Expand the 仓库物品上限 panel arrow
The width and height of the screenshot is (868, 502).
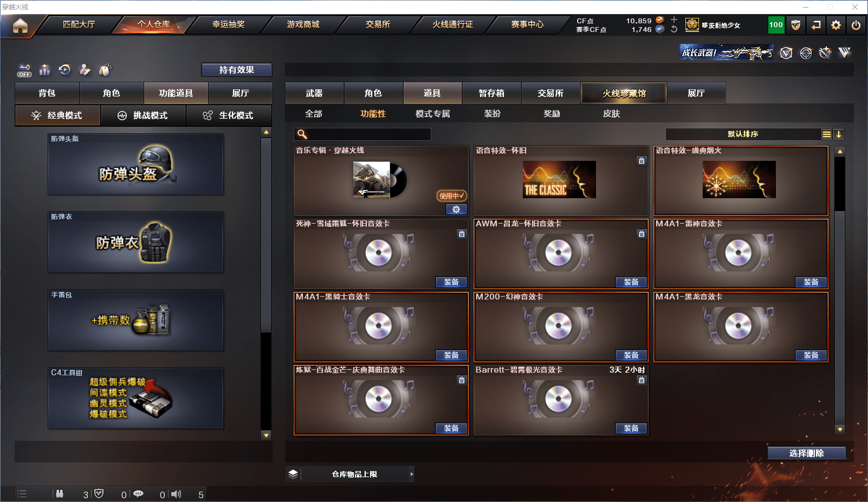coord(412,473)
